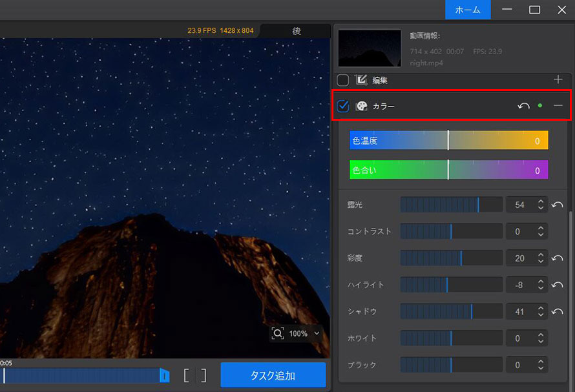Collapse the カラー section with minus

coord(558,106)
